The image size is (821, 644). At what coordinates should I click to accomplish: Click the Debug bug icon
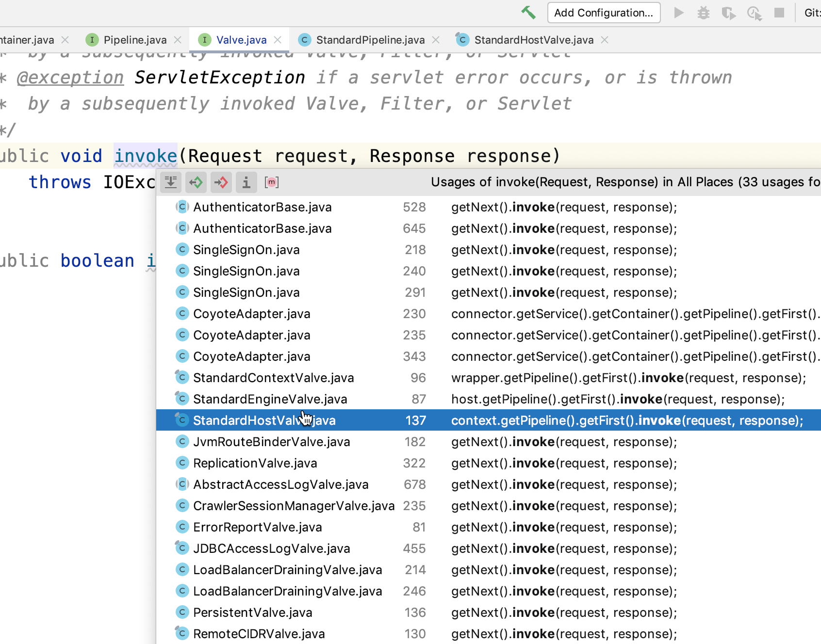[703, 13]
